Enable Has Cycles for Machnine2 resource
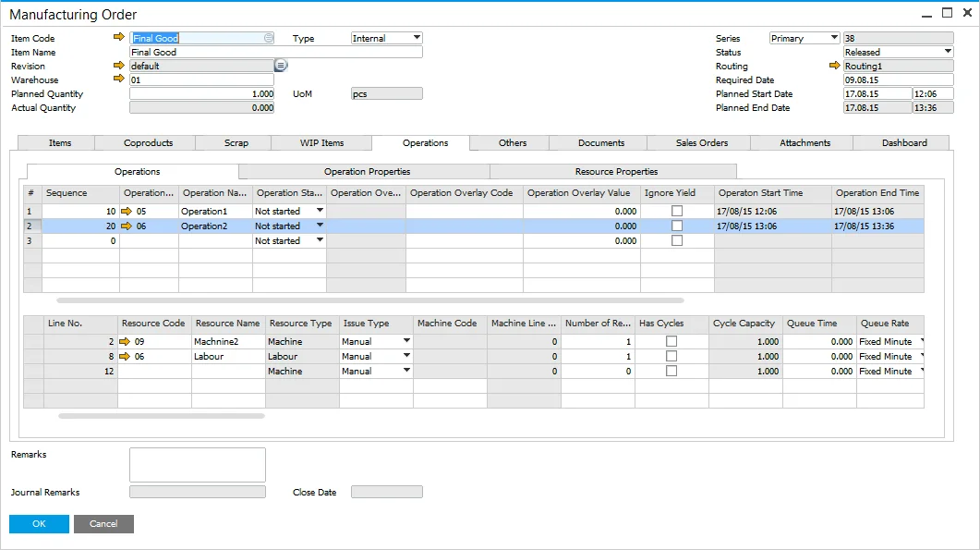The image size is (980, 550). coord(671,342)
